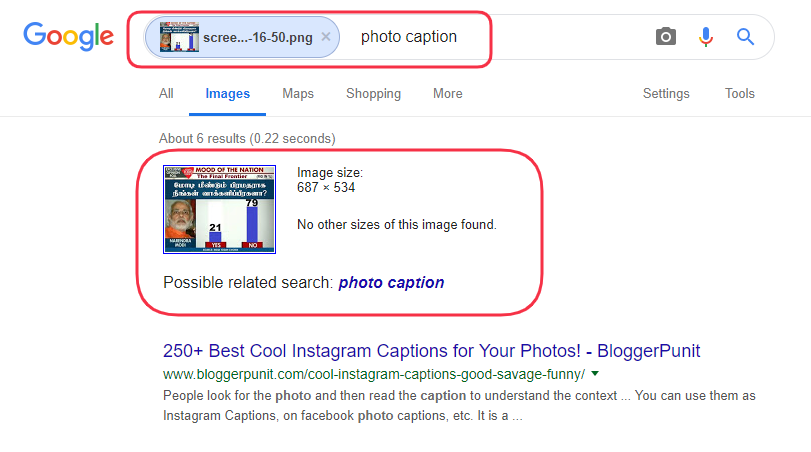Image resolution: width=811 pixels, height=452 pixels.
Task: Start voice search with microphone icon
Action: coord(705,37)
